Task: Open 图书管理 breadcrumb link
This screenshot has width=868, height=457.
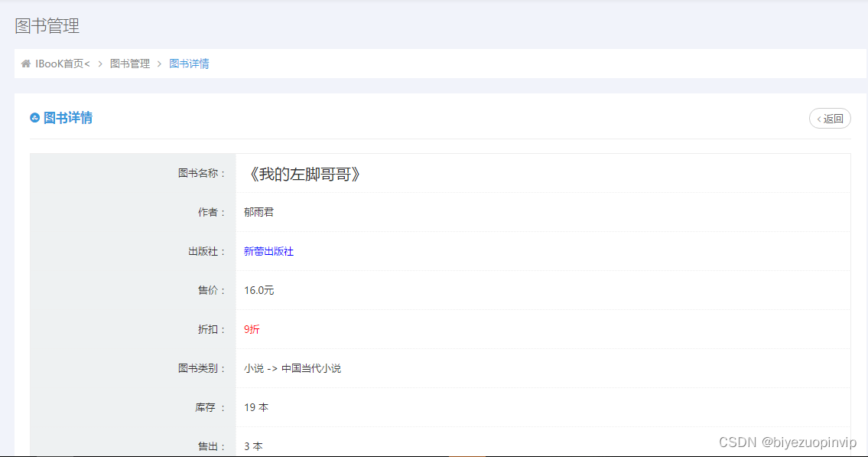Action: (130, 64)
